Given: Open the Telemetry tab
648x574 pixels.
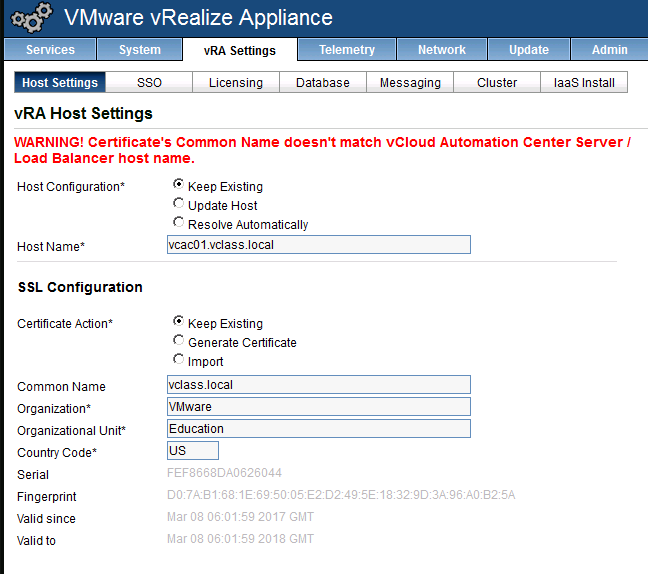Looking at the screenshot, I should tap(347, 50).
